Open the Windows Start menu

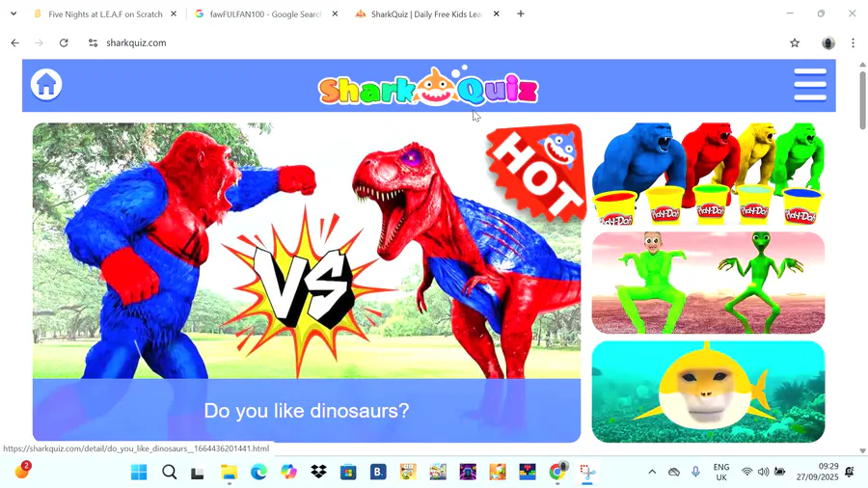pos(139,472)
